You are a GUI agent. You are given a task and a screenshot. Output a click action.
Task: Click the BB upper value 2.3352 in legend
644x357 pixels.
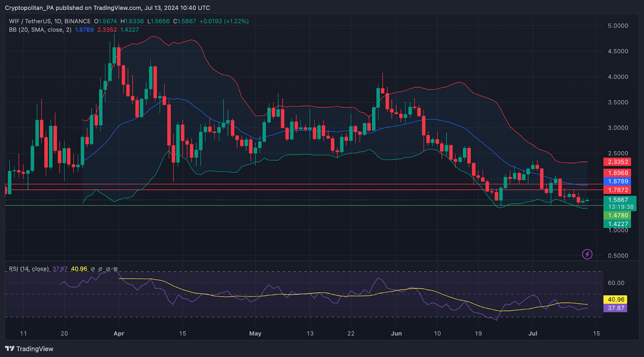click(107, 30)
